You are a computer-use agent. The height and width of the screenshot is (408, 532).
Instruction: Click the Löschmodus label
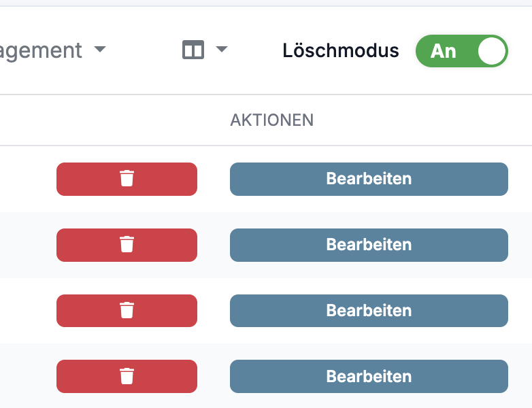click(x=341, y=51)
